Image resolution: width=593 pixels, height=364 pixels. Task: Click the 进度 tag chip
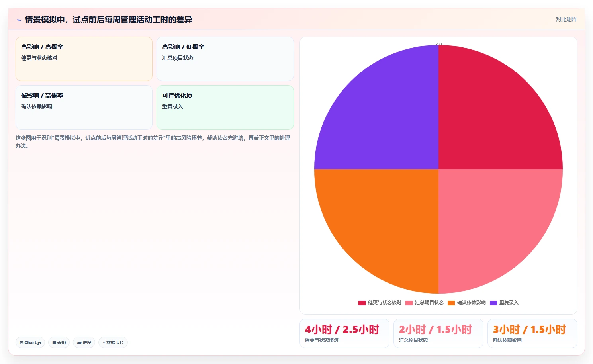click(84, 342)
